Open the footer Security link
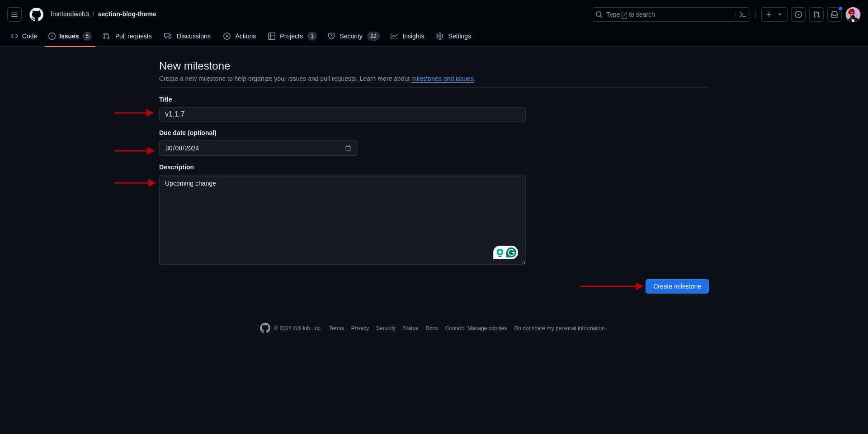Image resolution: width=868 pixels, height=434 pixels. click(386, 328)
